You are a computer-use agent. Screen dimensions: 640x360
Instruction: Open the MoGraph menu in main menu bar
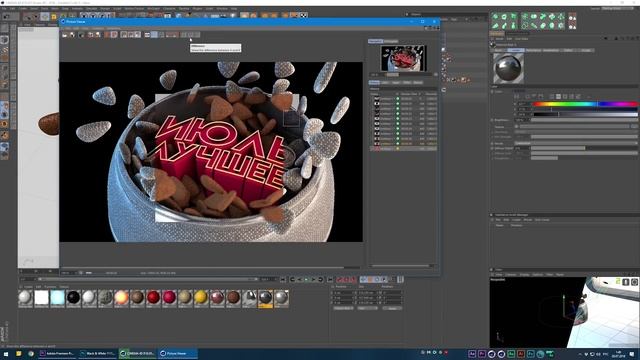(x=153, y=8)
